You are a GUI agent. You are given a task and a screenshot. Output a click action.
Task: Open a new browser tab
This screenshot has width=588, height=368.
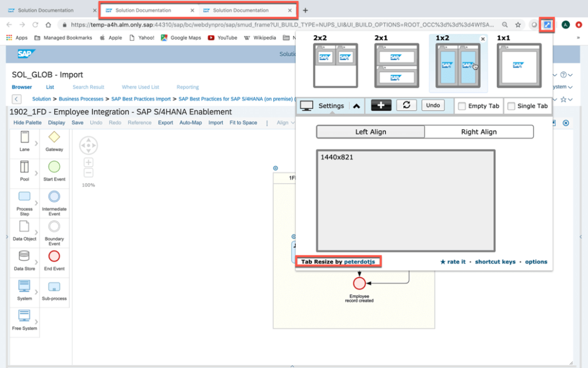pos(305,10)
